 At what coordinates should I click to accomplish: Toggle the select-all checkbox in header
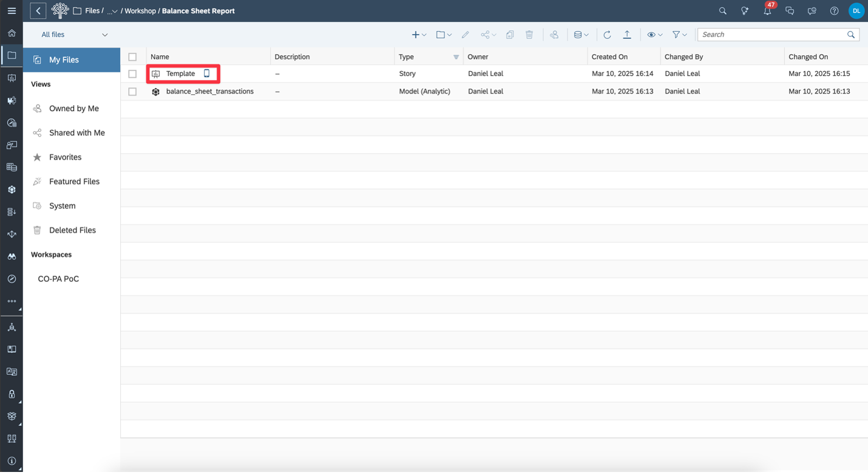coord(132,57)
